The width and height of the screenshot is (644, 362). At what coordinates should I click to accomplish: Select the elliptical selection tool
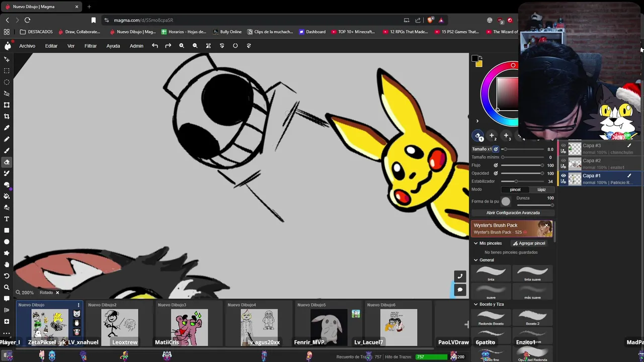pyautogui.click(x=7, y=82)
